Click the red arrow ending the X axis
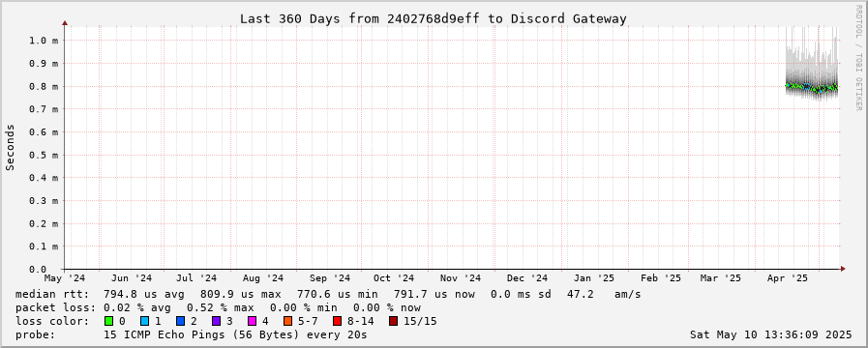The image size is (868, 348). coord(843,269)
